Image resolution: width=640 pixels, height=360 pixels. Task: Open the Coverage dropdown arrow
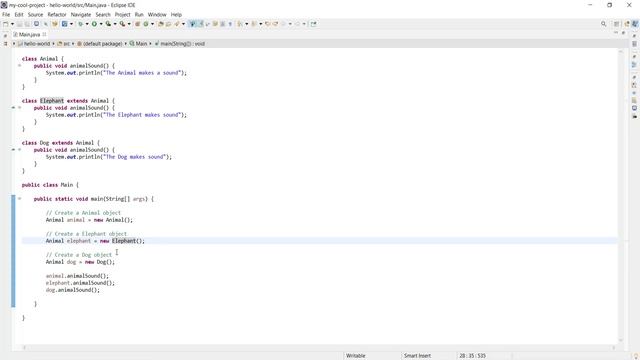(x=115, y=24)
